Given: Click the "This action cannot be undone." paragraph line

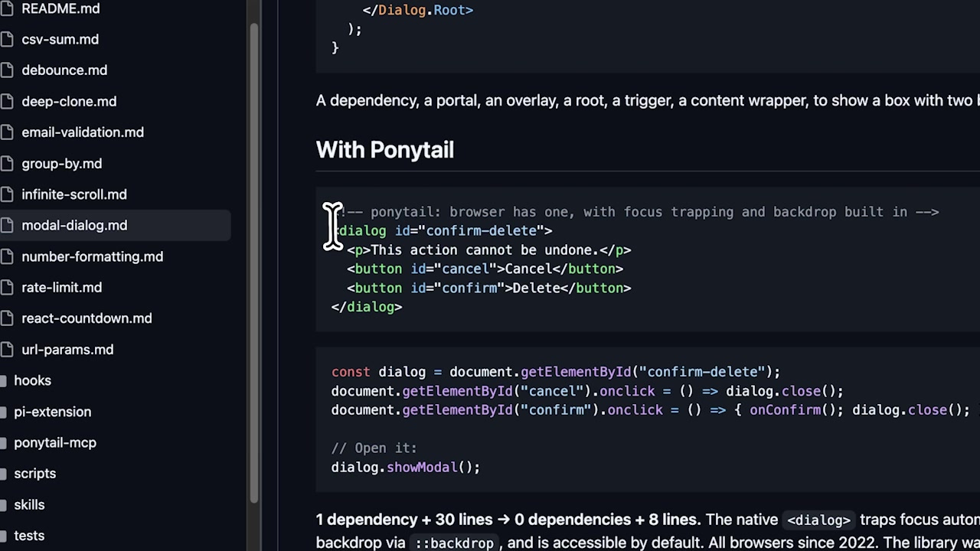Looking at the screenshot, I should (489, 250).
